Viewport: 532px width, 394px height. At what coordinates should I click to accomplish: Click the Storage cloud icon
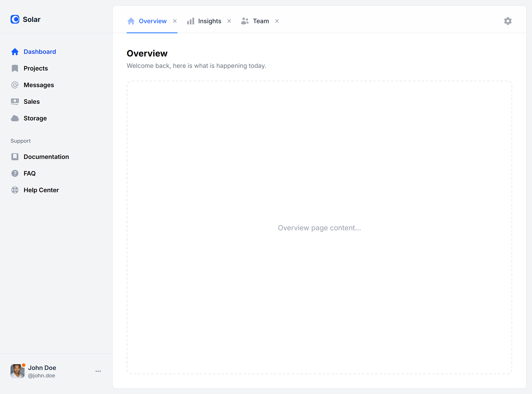[15, 118]
